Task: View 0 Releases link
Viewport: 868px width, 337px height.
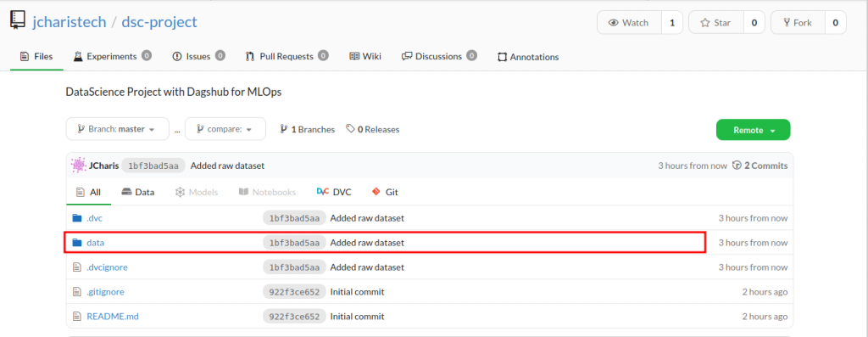Action: pyautogui.click(x=373, y=129)
